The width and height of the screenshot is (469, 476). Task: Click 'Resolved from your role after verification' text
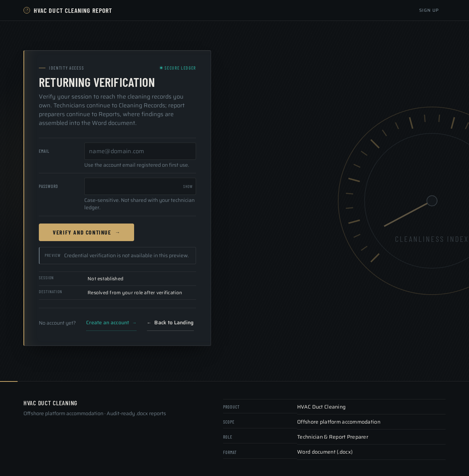(x=135, y=292)
